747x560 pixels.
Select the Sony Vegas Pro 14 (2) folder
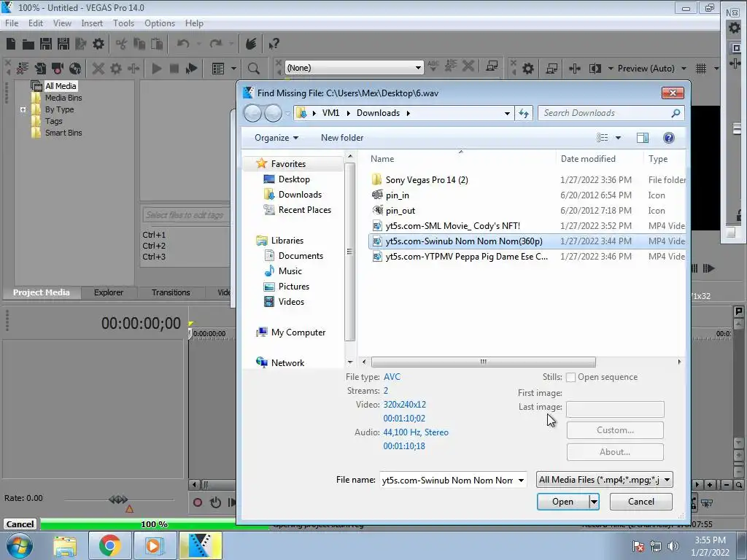coord(426,180)
